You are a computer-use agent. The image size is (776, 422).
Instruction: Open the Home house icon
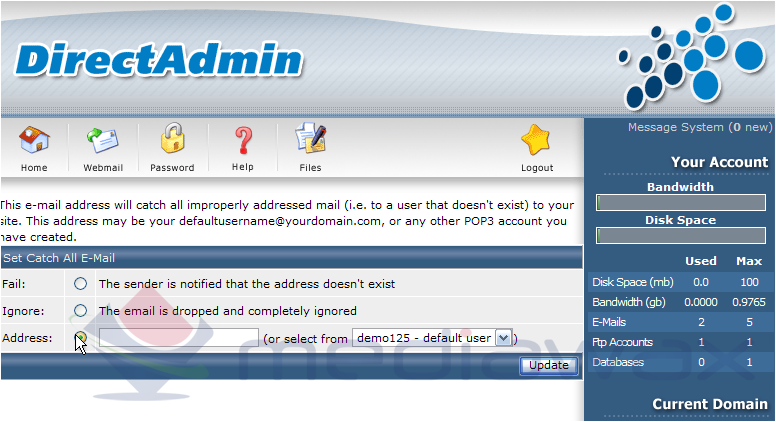coord(34,140)
